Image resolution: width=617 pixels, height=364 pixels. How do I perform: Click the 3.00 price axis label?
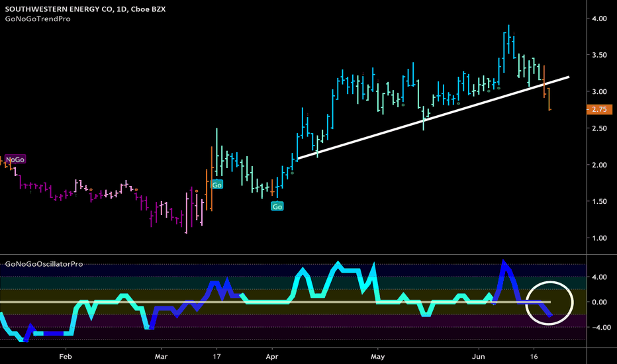[x=599, y=92]
